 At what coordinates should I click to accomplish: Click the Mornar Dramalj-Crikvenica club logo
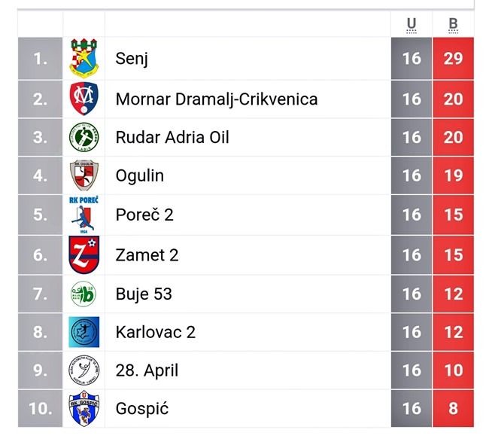[84, 99]
